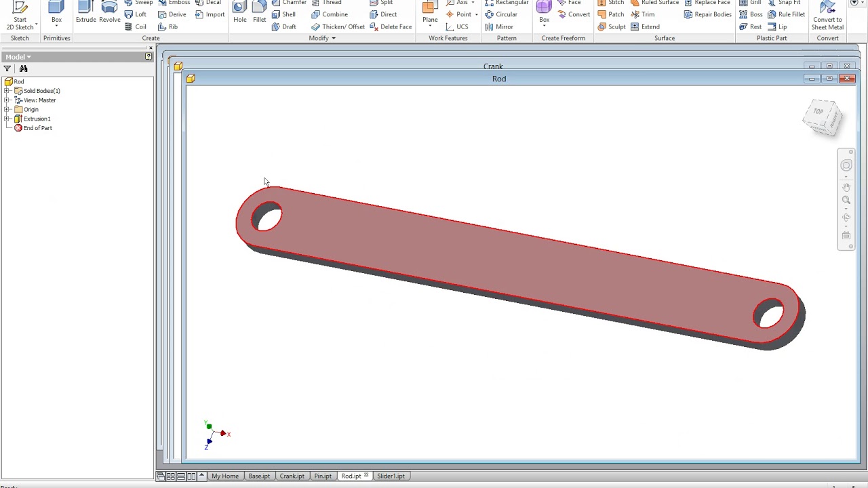Start a new 2D Sketch
868x488 pixels.
pos(20,15)
